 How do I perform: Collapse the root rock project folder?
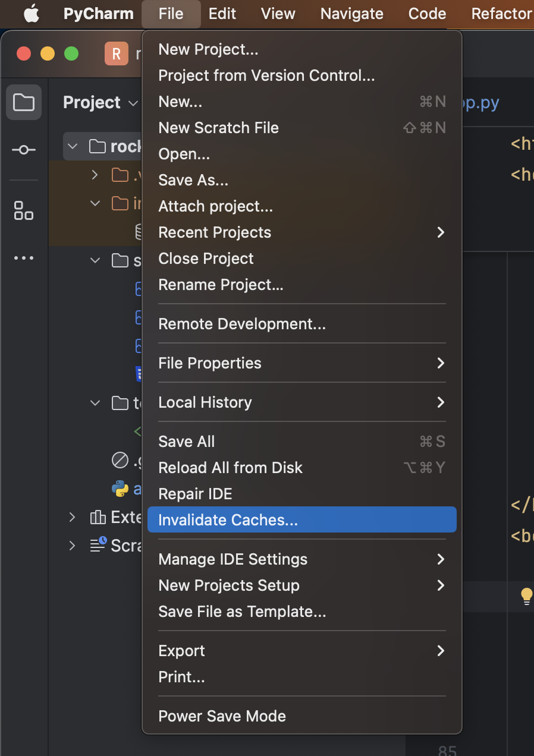click(73, 146)
